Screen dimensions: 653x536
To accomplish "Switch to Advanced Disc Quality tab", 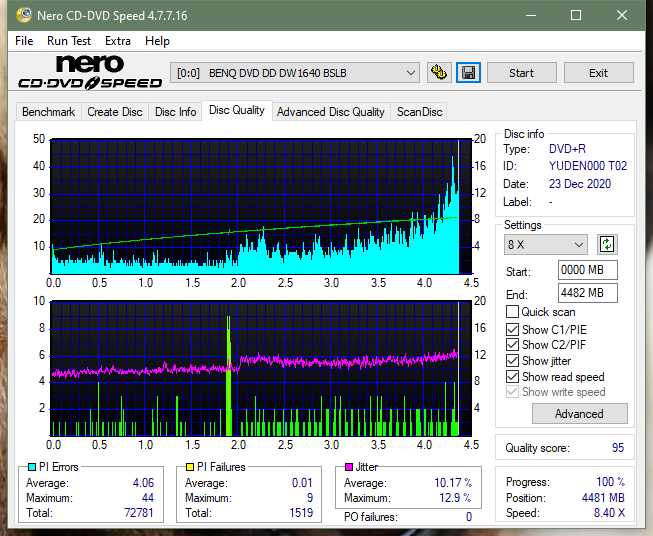I will point(331,112).
